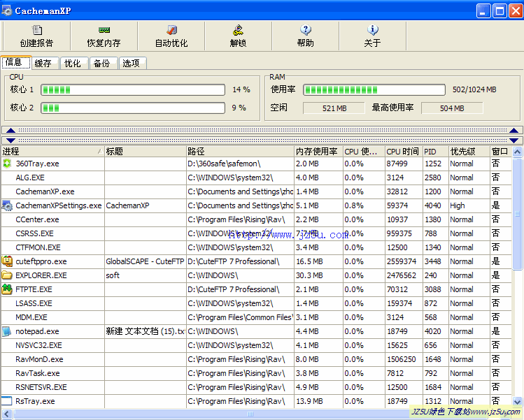Click the FTPTE.EXE process icon
The image size is (524, 420).
click(x=7, y=289)
